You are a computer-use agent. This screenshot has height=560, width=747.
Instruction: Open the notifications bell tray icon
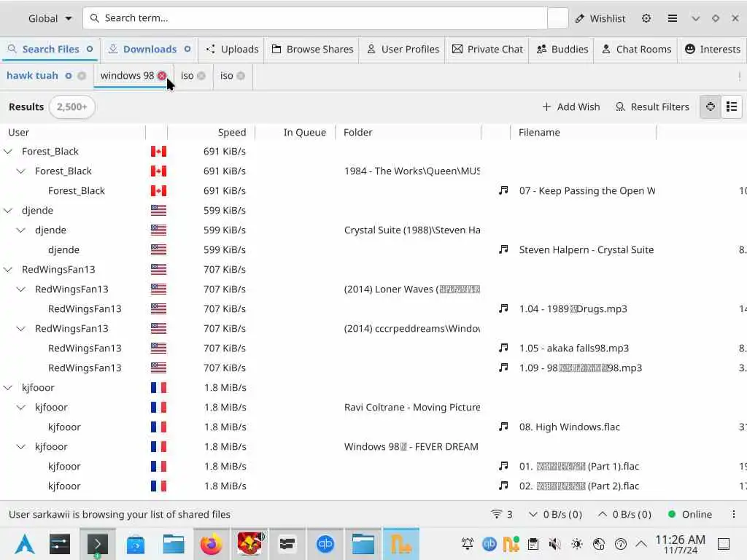tap(468, 544)
